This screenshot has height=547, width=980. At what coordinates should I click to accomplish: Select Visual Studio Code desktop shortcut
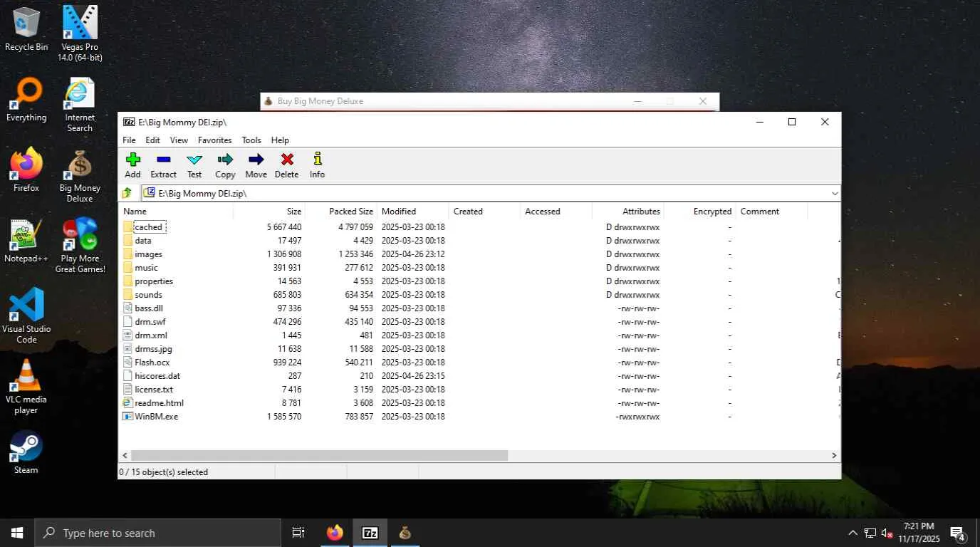[x=26, y=316]
